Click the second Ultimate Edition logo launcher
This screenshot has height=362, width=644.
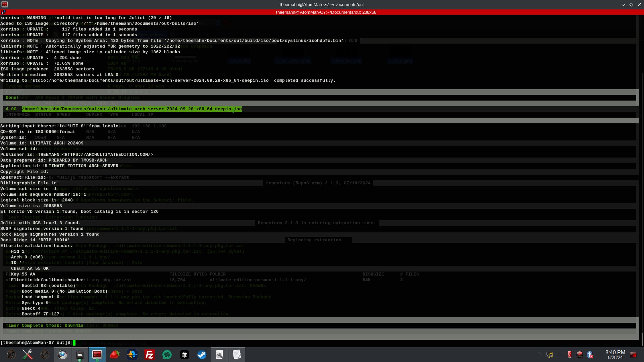45,354
